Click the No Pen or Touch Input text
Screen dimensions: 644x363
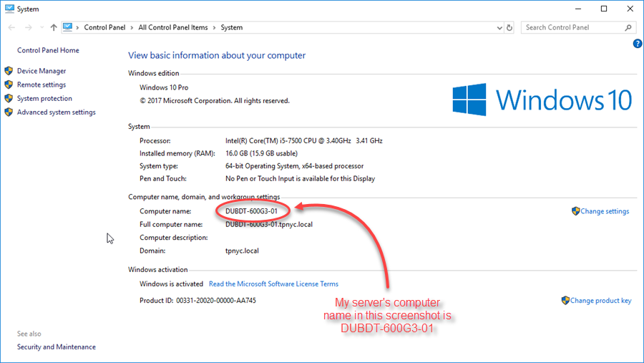point(301,179)
